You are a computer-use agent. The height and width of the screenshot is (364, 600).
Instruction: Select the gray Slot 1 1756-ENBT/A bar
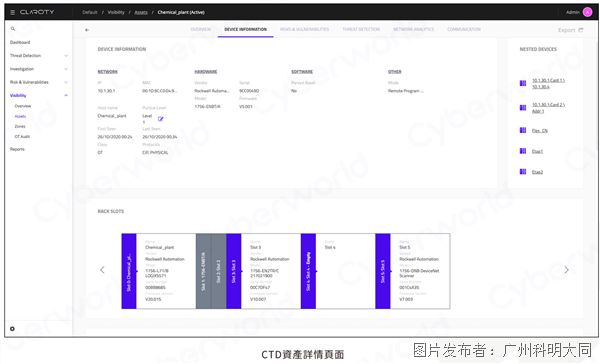(x=204, y=271)
